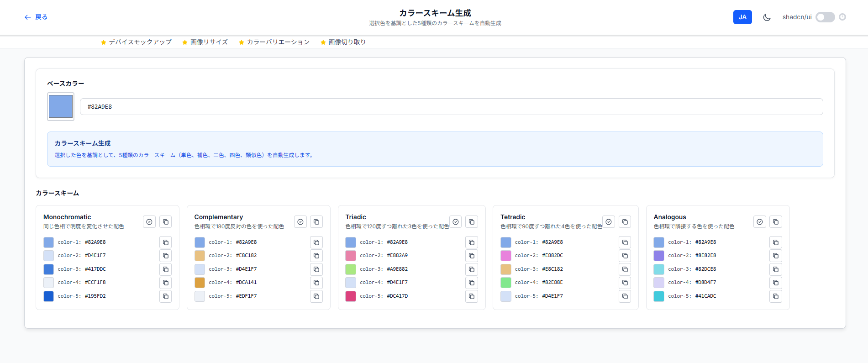Viewport: 868px width, 363px height.
Task: Apply the Analogous scheme check icon
Action: [x=760, y=222]
